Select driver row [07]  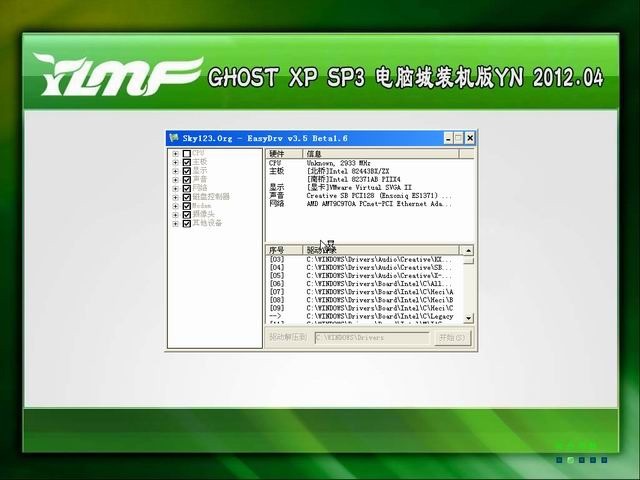click(x=364, y=292)
